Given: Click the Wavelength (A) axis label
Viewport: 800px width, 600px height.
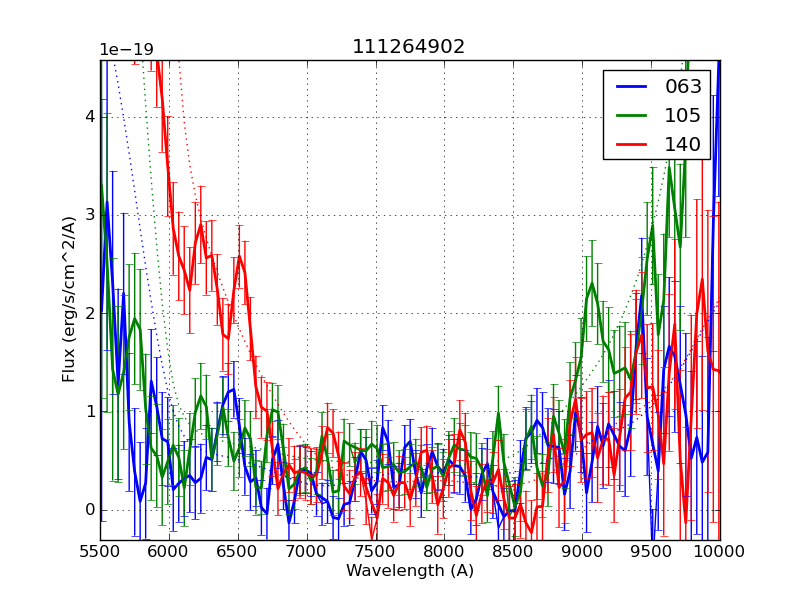Looking at the screenshot, I should pos(409,571).
